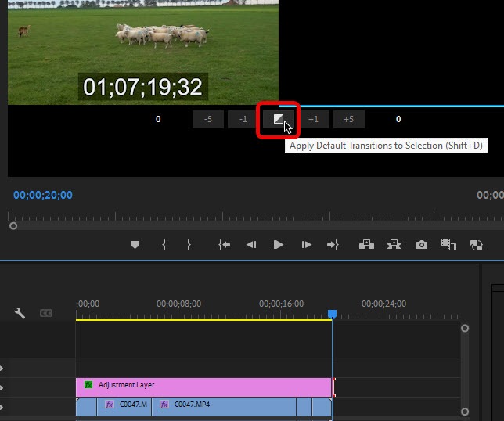Trim forward five frames with +5

click(x=348, y=120)
